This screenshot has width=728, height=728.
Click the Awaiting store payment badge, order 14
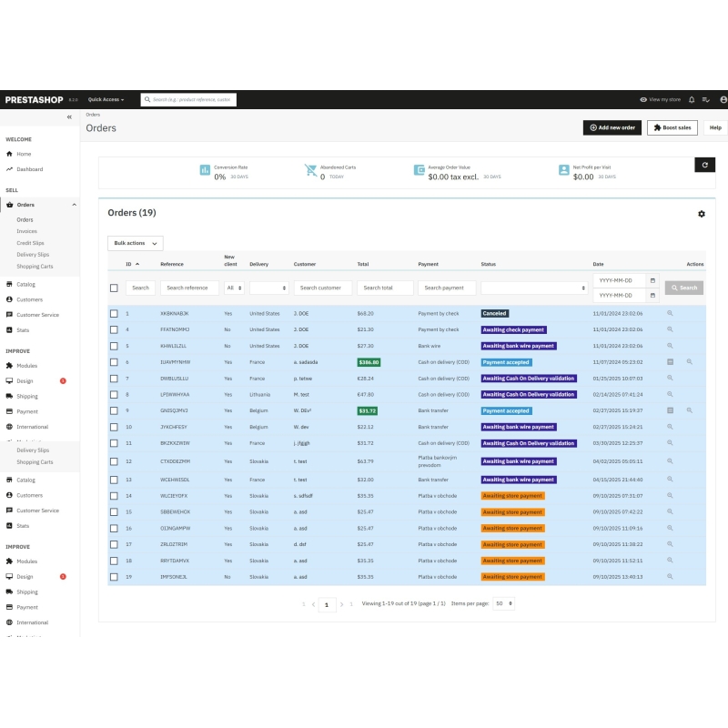pos(512,496)
